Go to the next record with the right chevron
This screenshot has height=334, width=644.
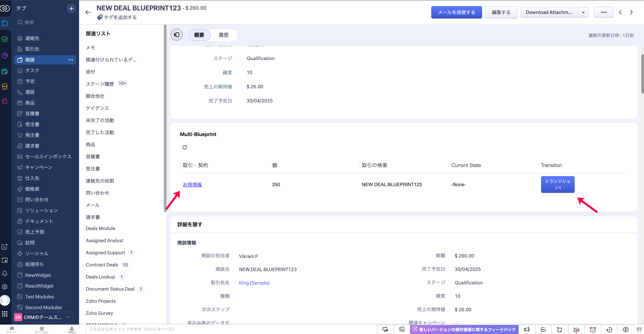pos(631,12)
